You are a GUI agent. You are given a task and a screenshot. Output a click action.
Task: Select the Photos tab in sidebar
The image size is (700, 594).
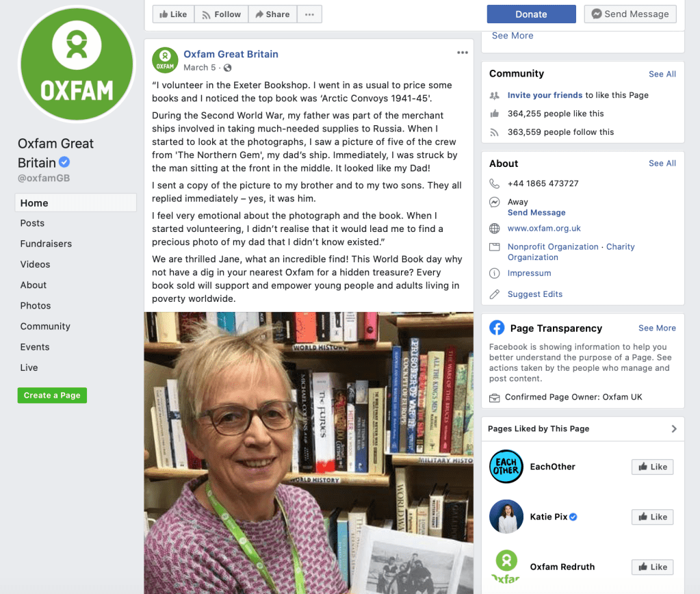coord(36,305)
